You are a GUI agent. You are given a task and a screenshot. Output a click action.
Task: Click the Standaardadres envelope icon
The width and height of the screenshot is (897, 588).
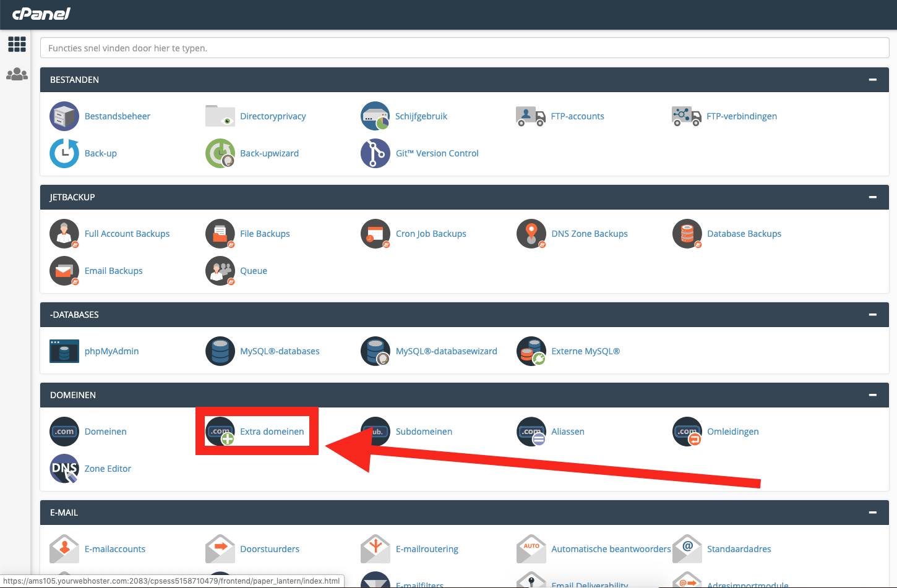coord(687,549)
